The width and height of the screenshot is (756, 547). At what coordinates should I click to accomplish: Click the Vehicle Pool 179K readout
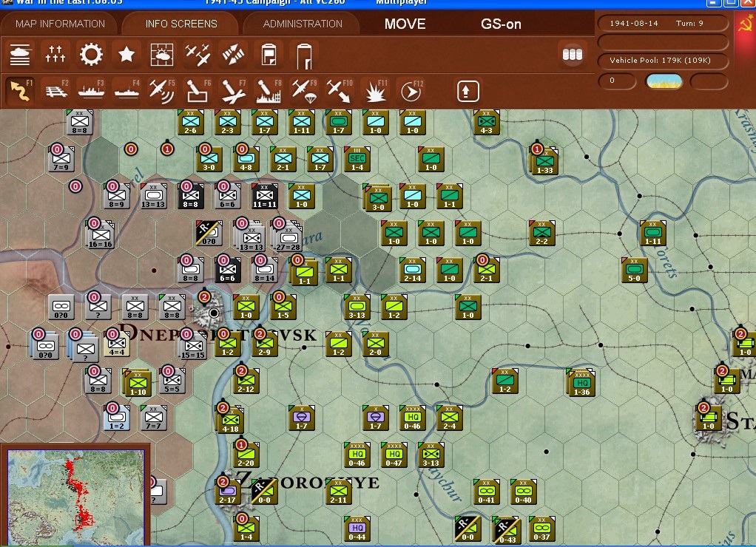[x=663, y=61]
